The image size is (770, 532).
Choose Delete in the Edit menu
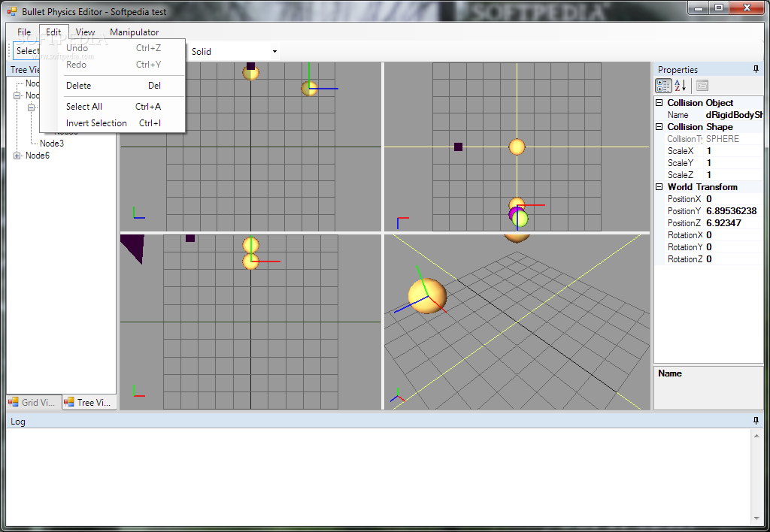point(113,86)
